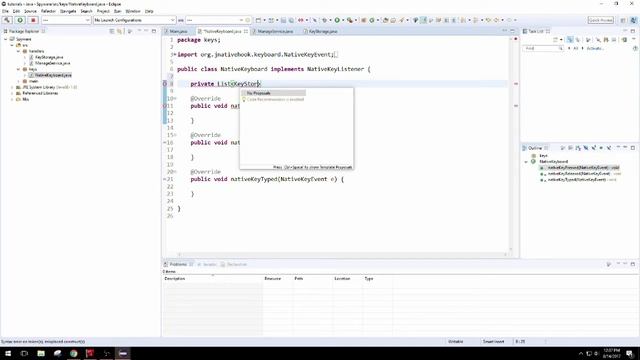The image size is (640, 360).
Task: Open the Refactor menu
Action: tap(48, 11)
